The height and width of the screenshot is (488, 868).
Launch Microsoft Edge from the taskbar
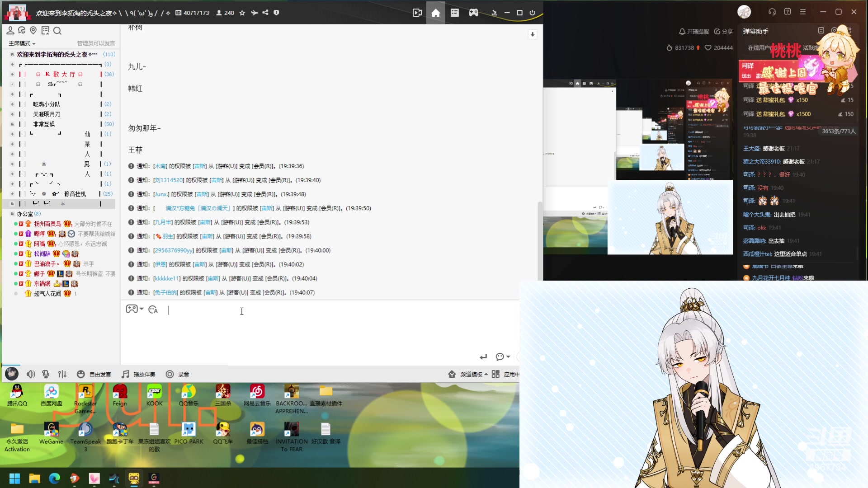(x=55, y=478)
